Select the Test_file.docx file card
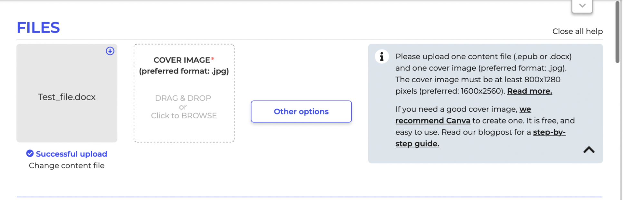Screen dimensions: 644x200 click(x=66, y=94)
